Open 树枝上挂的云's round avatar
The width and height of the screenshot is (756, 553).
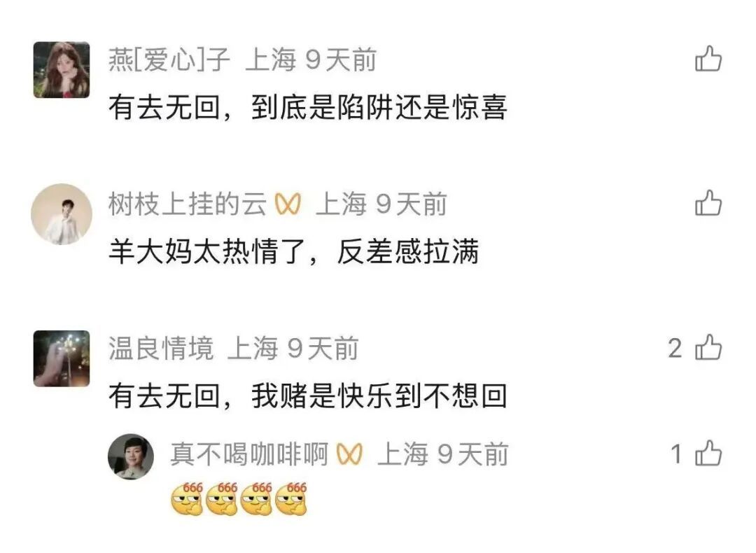point(61,214)
